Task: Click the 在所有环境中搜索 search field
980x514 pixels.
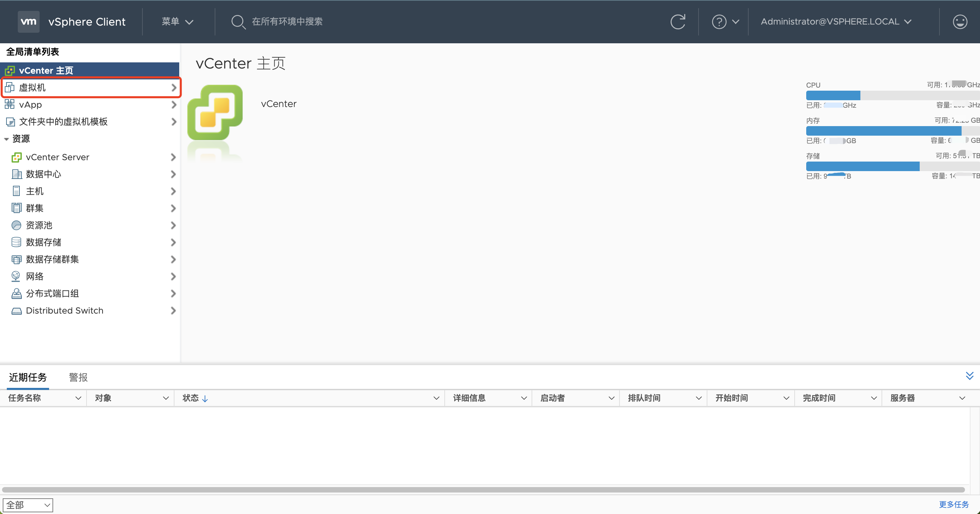Action: [x=287, y=22]
